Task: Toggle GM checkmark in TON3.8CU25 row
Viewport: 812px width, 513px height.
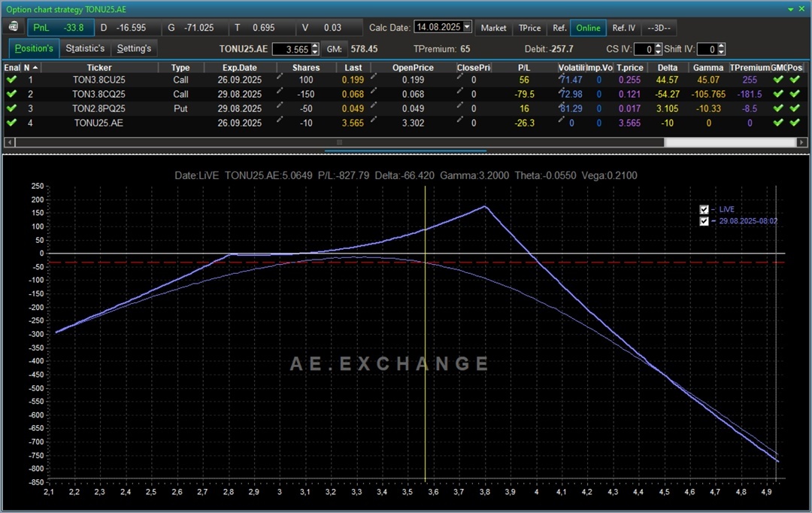Action: tap(778, 80)
